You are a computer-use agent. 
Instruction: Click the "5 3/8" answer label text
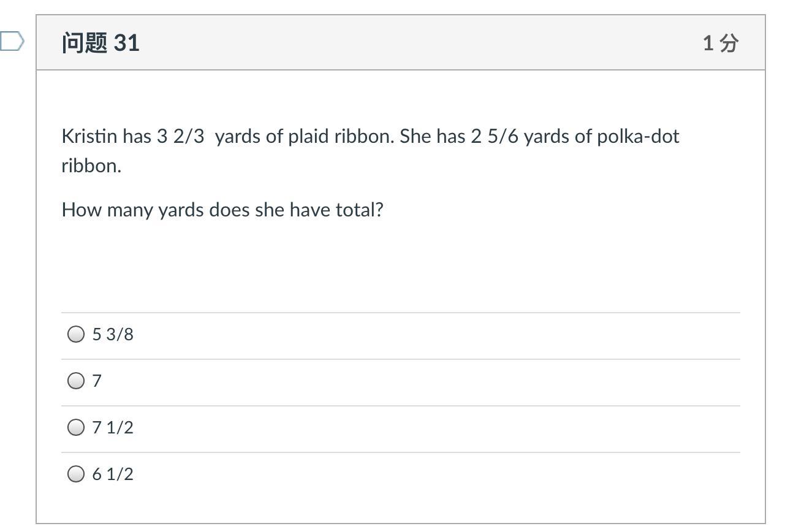coord(113,334)
